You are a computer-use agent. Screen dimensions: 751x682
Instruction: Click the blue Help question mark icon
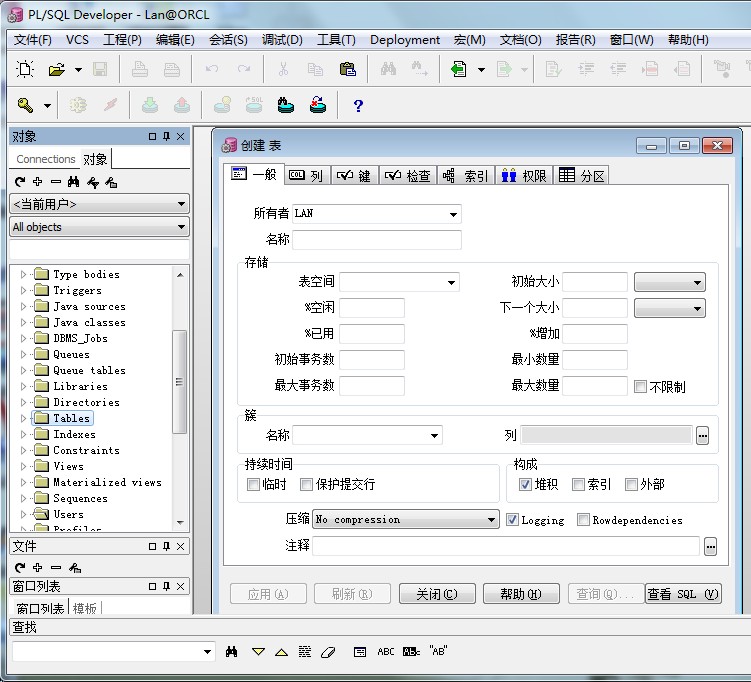click(358, 105)
